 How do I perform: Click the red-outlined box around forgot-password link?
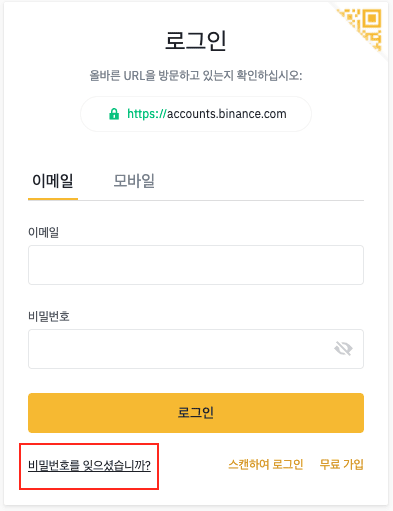coord(89,466)
